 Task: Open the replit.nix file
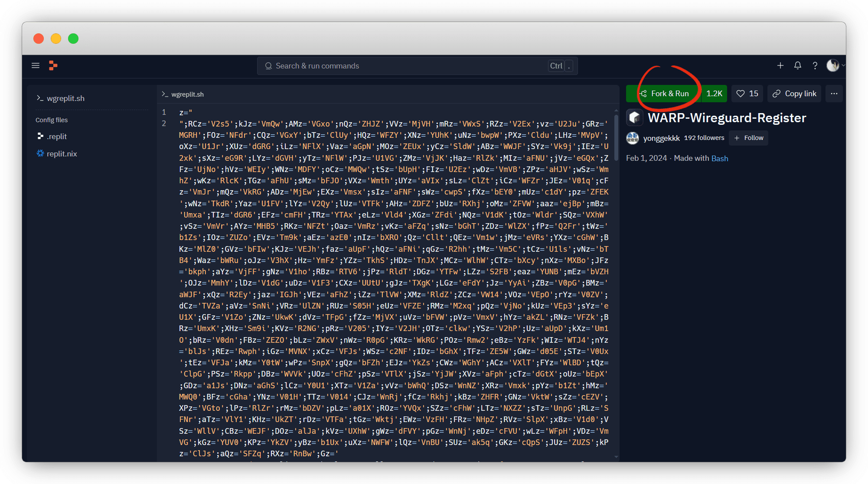(62, 154)
